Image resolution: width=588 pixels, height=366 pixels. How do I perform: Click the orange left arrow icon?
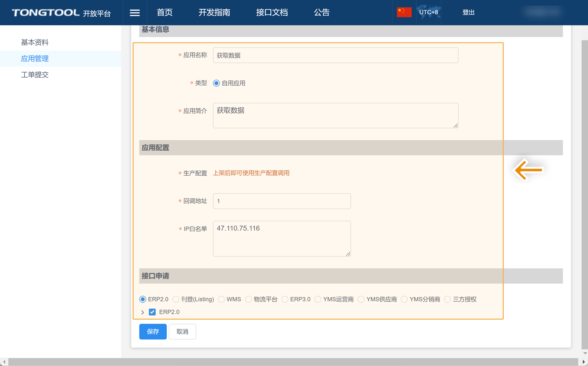(x=528, y=170)
